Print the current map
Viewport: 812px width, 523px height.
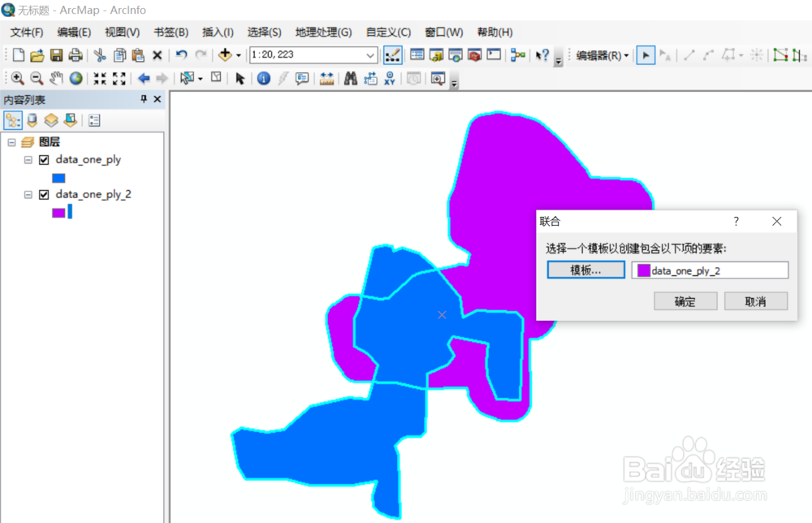(75, 55)
